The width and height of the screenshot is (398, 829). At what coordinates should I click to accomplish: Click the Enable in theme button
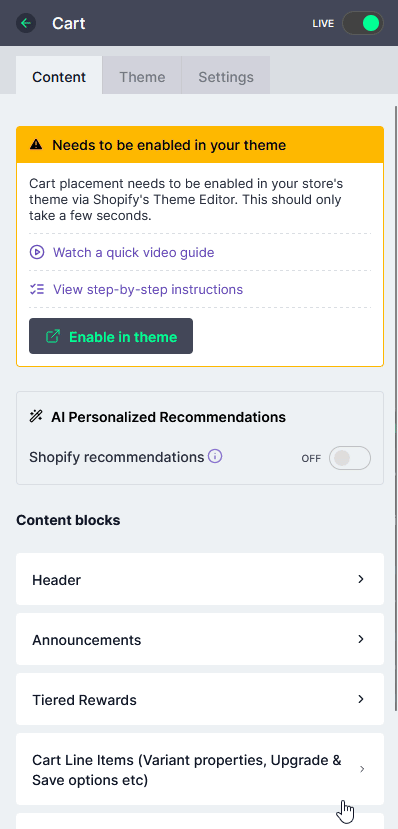pos(111,336)
